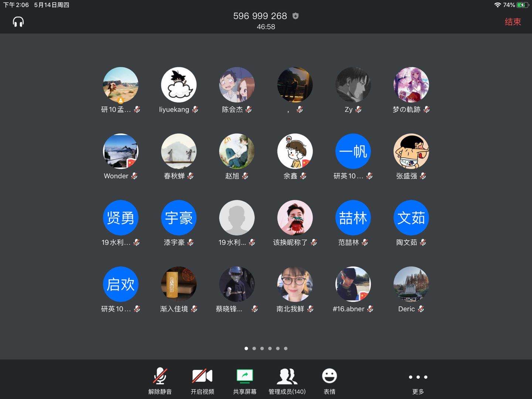Image resolution: width=532 pixels, height=399 pixels.
Task: Expand the three-dot more menu
Action: click(x=418, y=377)
